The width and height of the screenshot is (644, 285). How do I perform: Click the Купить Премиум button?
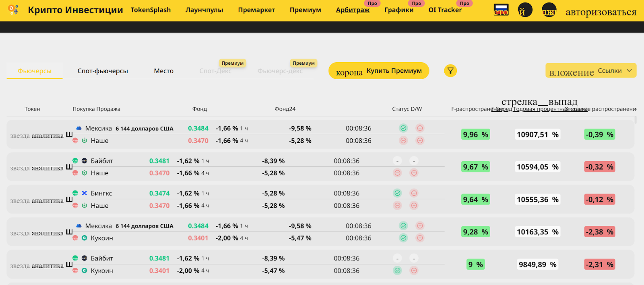point(379,71)
